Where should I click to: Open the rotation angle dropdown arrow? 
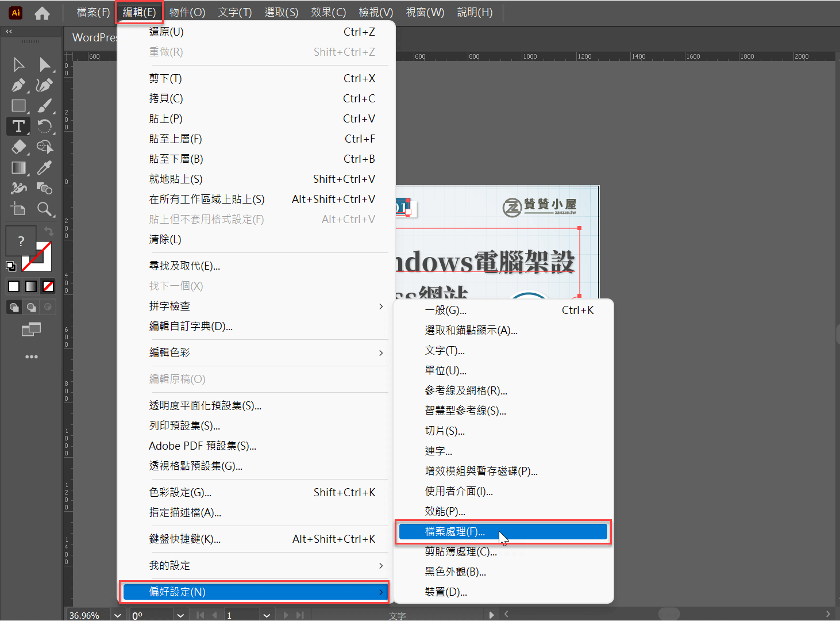click(x=180, y=615)
